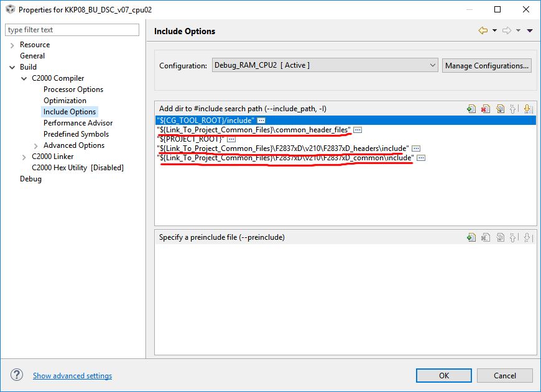Image resolution: width=541 pixels, height=392 pixels.
Task: Open back history dropdown arrow
Action: coord(494,30)
